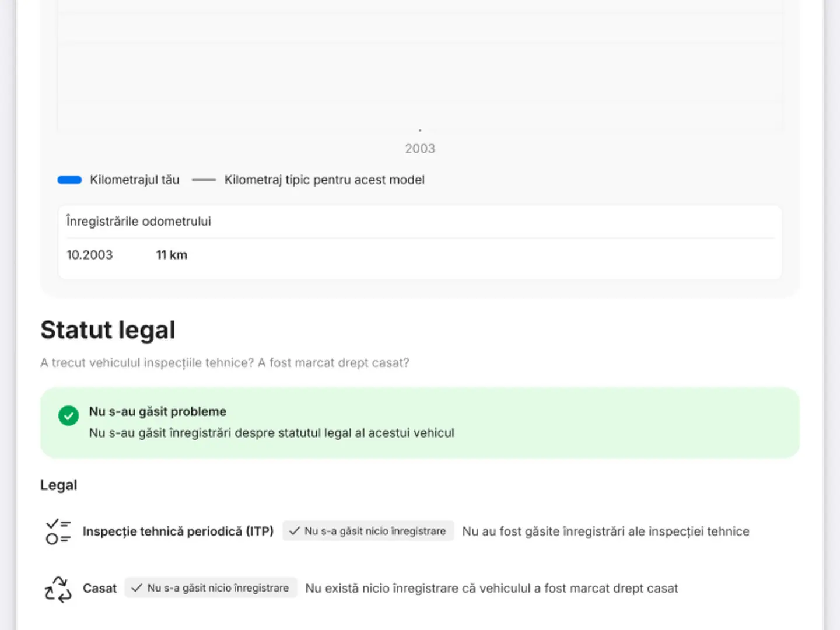
Task: Select the chart data point above 2003
Action: [x=420, y=131]
